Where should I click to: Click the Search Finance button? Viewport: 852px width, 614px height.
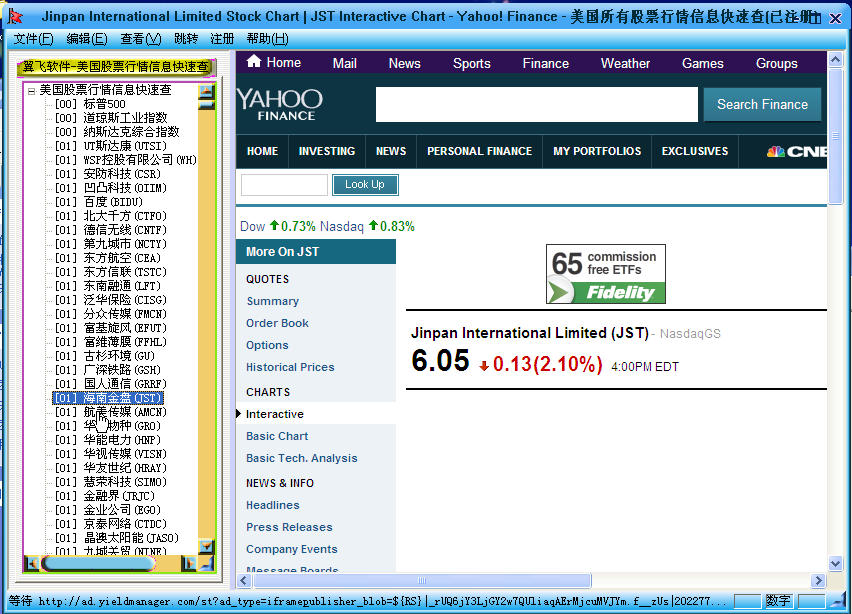tap(762, 104)
